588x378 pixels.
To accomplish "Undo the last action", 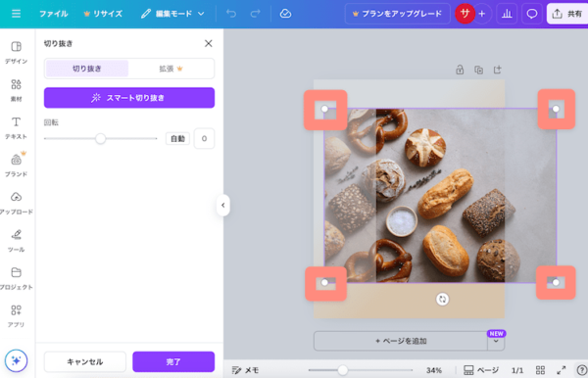I will 231,14.
